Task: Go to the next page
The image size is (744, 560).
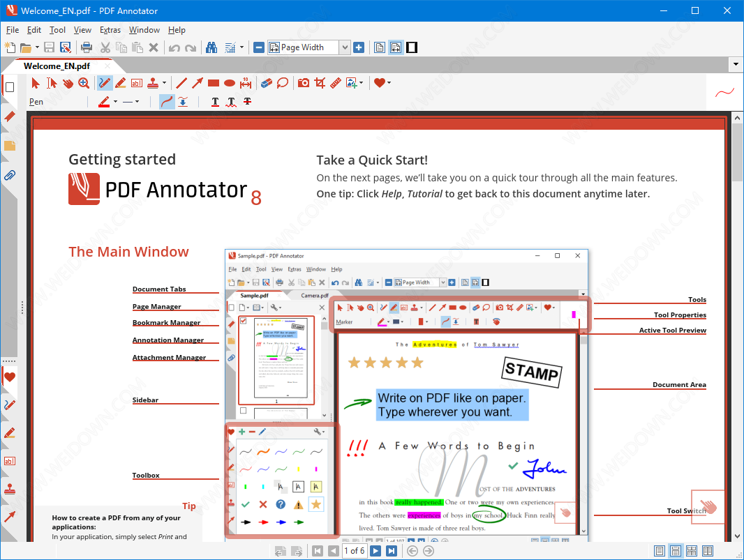Action: tap(375, 551)
